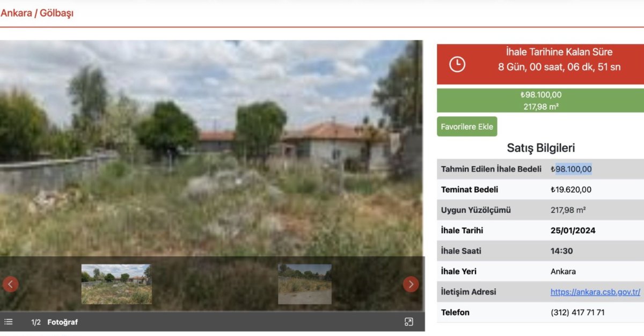644x336 pixels.
Task: Open the thumbnail list icon in gallery bar
Action: (x=9, y=322)
